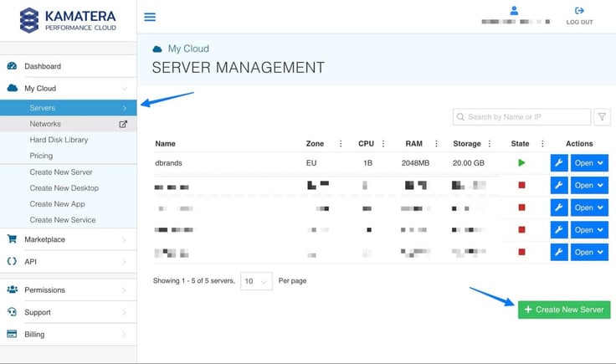Viewport: 616px width, 364px height.
Task: Open Zone column options menu
Action: point(341,144)
